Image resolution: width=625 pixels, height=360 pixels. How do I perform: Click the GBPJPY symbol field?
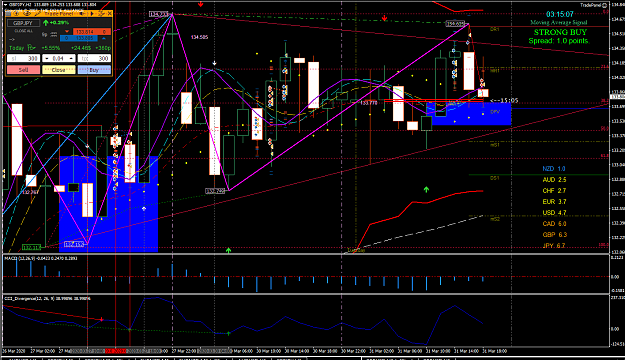[x=24, y=23]
